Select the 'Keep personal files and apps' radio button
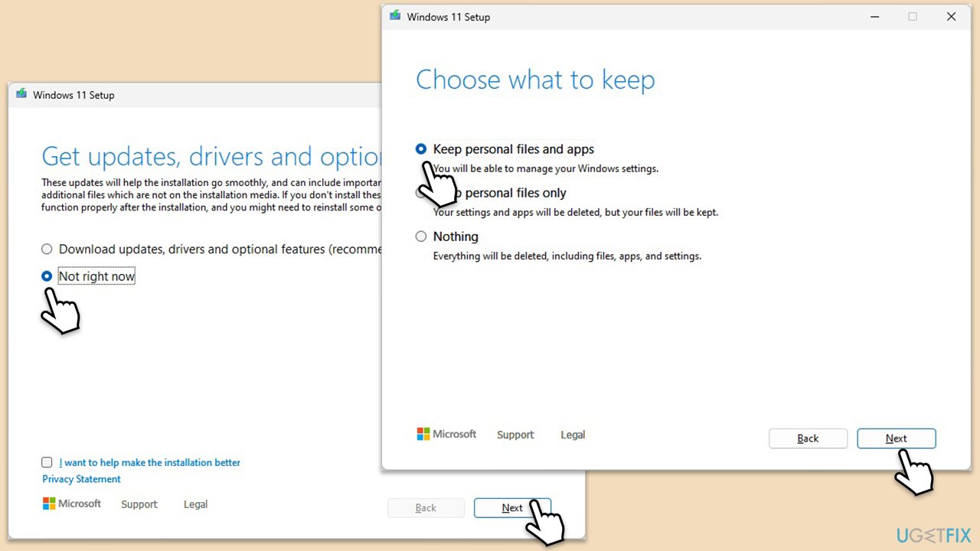Image resolution: width=980 pixels, height=551 pixels. coord(421,149)
